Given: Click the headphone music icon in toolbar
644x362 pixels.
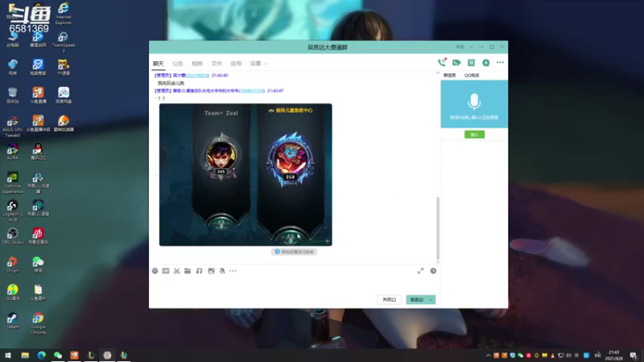Looking at the screenshot, I should (199, 271).
